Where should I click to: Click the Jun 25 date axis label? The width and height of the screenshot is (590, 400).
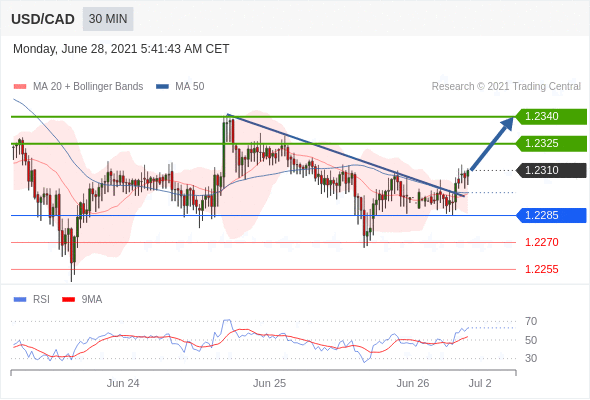tap(269, 383)
